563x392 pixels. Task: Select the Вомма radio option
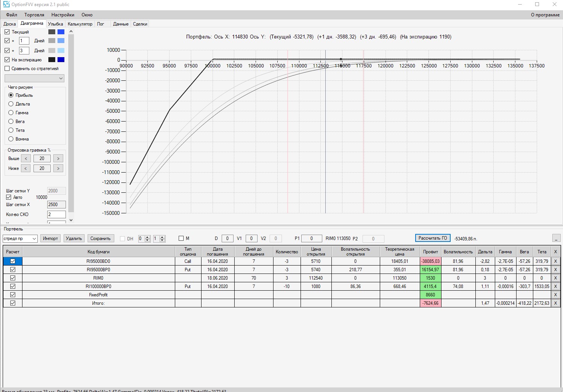coord(11,139)
